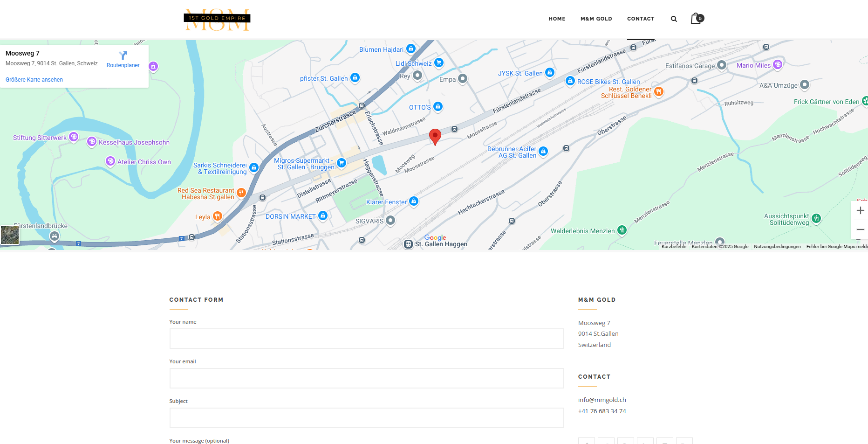Screen dimensions: 868x444
Task: Click the Red Sea Restaurant marker
Action: [x=241, y=192]
